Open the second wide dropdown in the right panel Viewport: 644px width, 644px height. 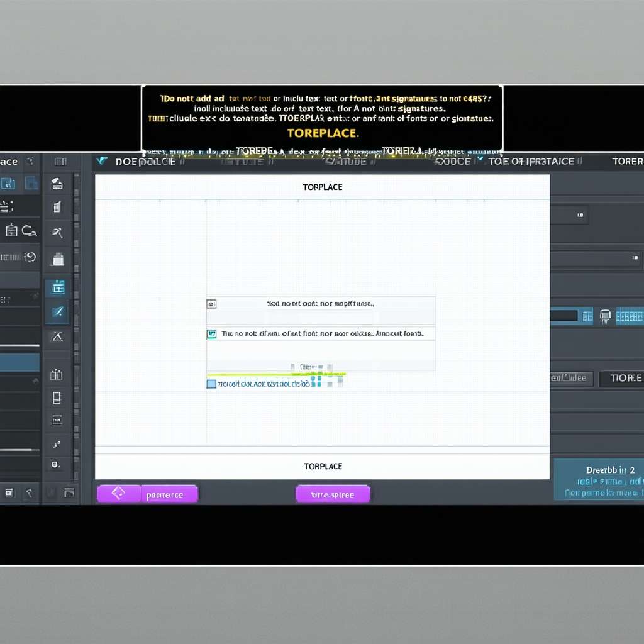pyautogui.click(x=596, y=258)
